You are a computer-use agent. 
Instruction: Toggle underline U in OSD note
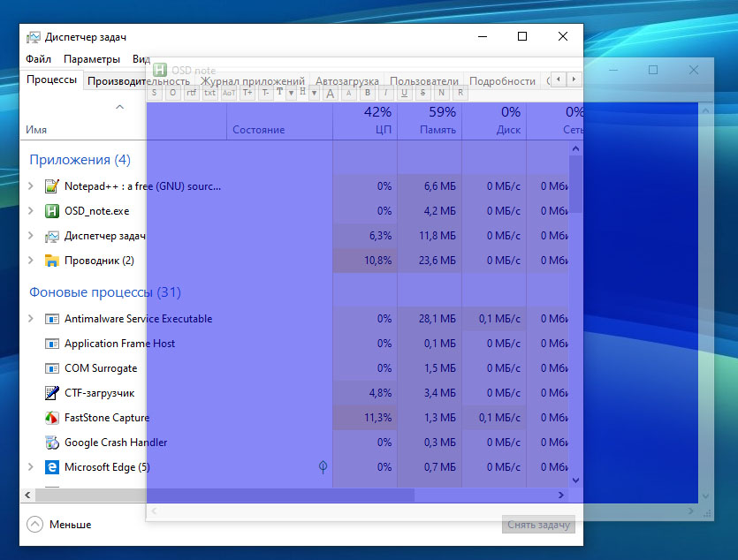404,93
